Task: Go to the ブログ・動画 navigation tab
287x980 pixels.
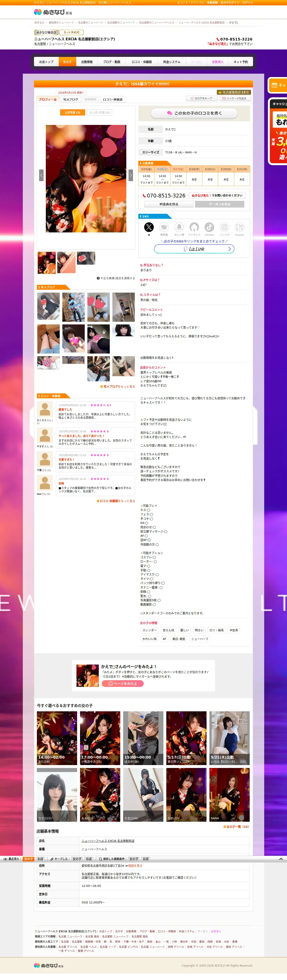Action: click(112, 62)
